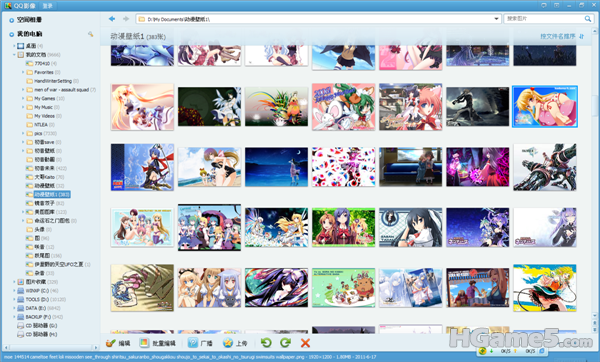Image resolution: width=600 pixels, height=362 pixels.
Task: Open the path address dropdown arrow
Action: point(496,19)
